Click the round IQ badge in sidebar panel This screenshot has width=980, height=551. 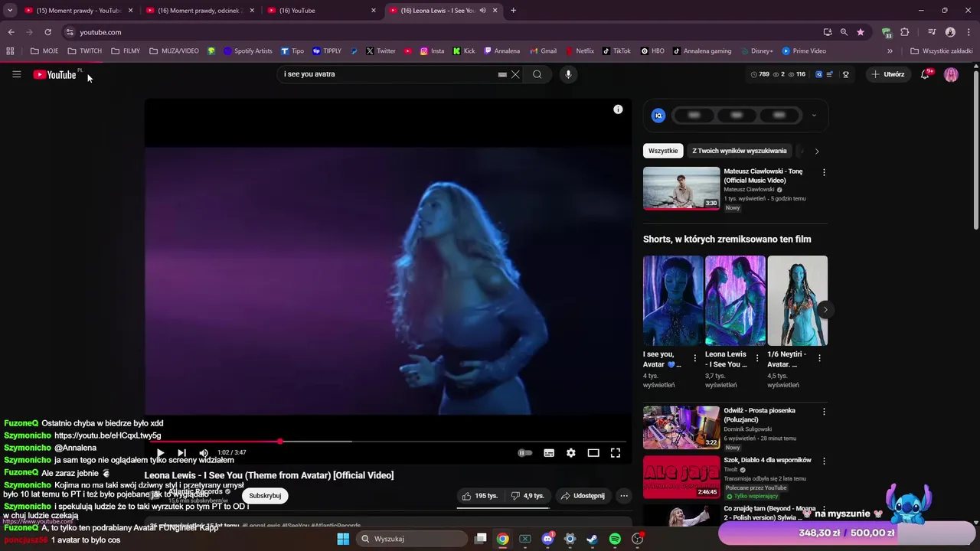click(658, 116)
